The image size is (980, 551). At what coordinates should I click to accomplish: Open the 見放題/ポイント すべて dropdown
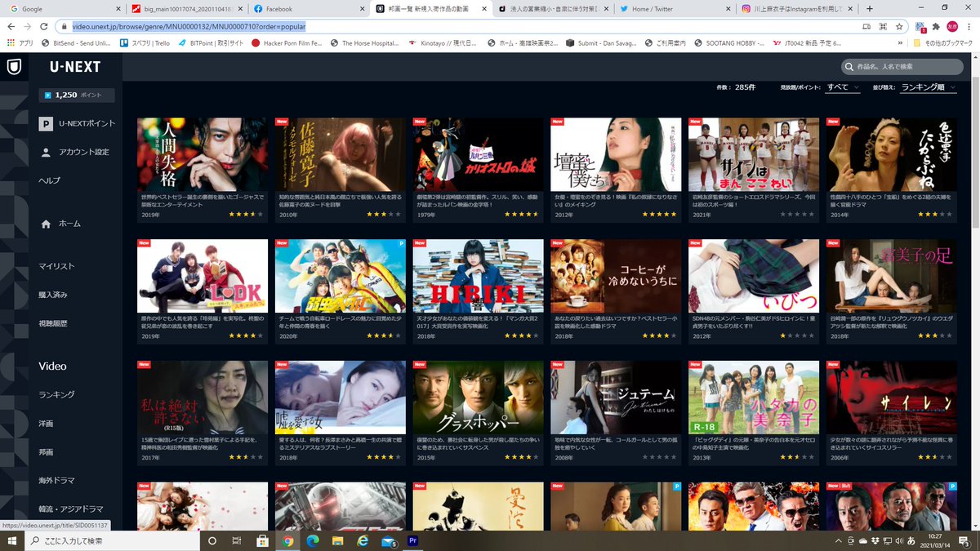[x=843, y=87]
